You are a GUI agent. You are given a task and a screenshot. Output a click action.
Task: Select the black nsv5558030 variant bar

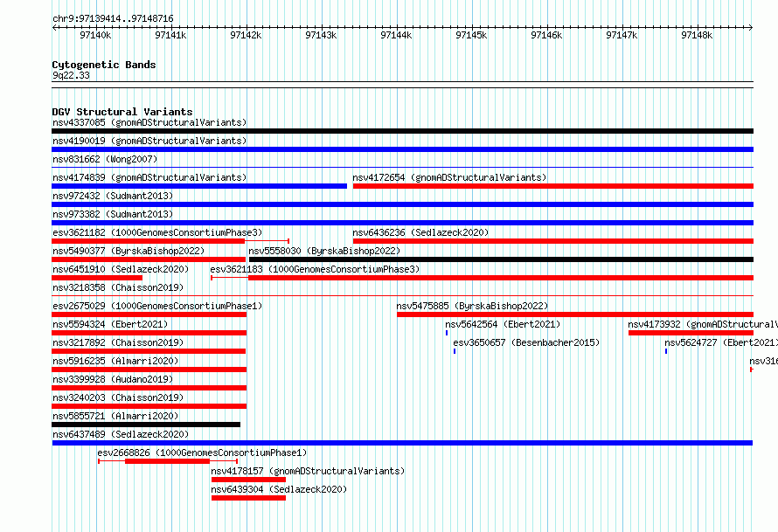click(x=501, y=259)
